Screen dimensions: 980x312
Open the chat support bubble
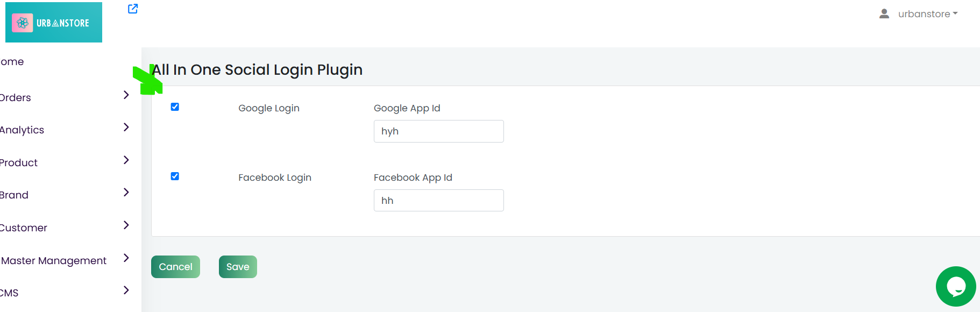956,286
